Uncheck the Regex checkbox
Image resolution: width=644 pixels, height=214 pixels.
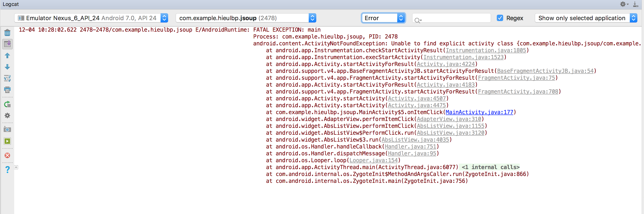coord(500,18)
